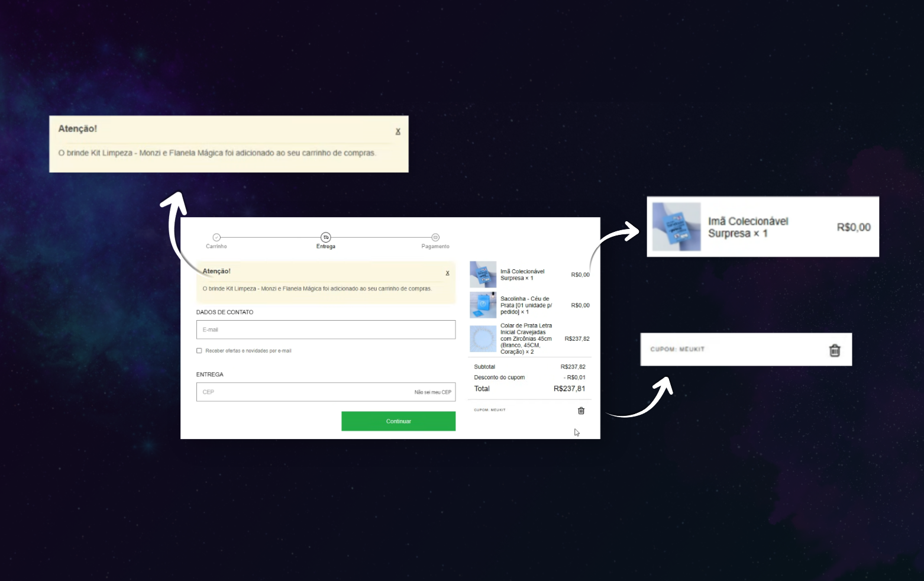Close the enlarged Atenção banner at top-left
This screenshot has height=581, width=924.
click(x=398, y=132)
